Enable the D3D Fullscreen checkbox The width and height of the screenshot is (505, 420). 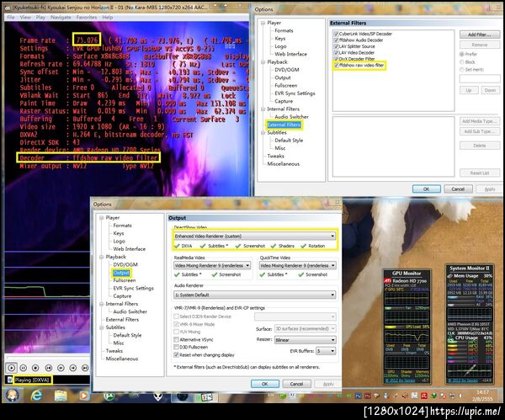pos(176,348)
